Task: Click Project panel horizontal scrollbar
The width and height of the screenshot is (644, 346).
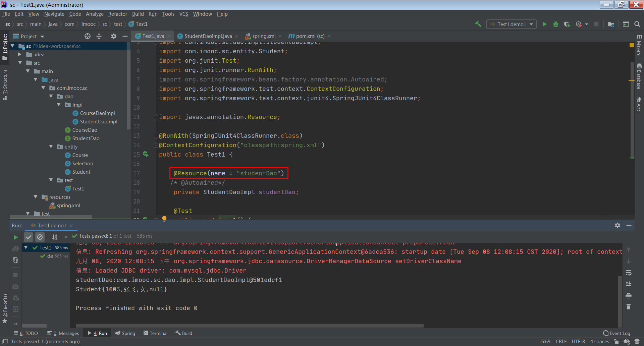Action: coord(51,217)
